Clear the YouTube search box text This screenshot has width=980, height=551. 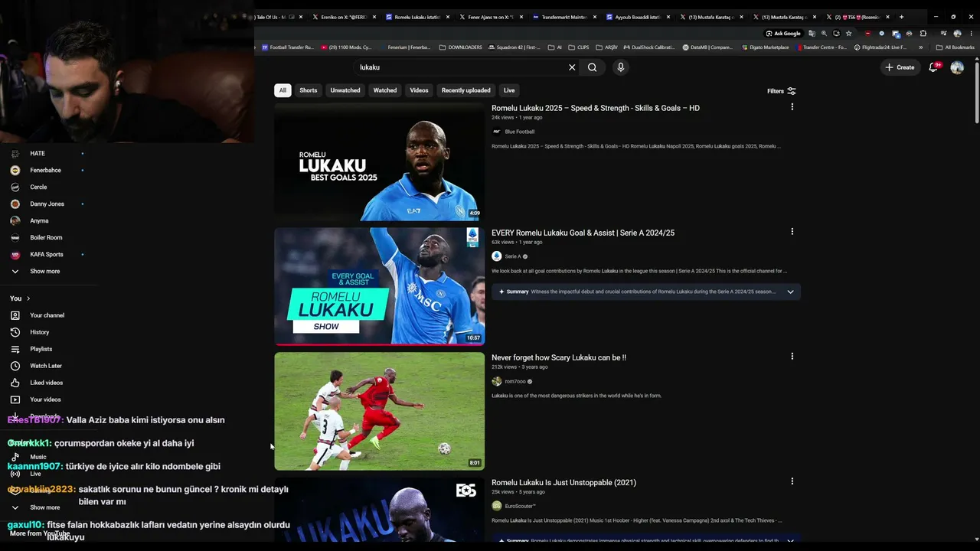point(572,67)
